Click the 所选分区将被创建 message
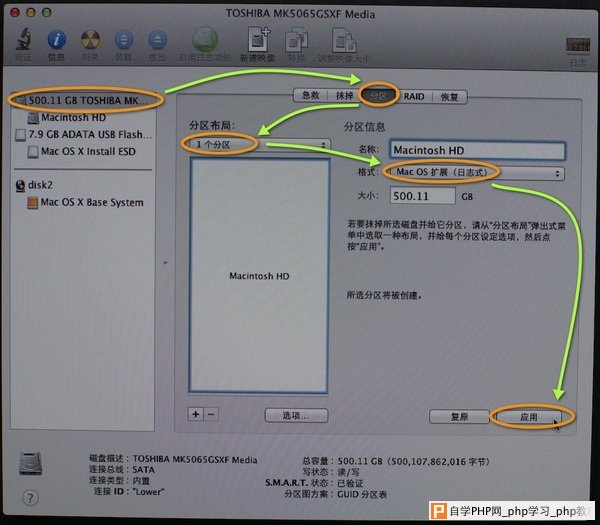This screenshot has width=600, height=525. tap(384, 295)
